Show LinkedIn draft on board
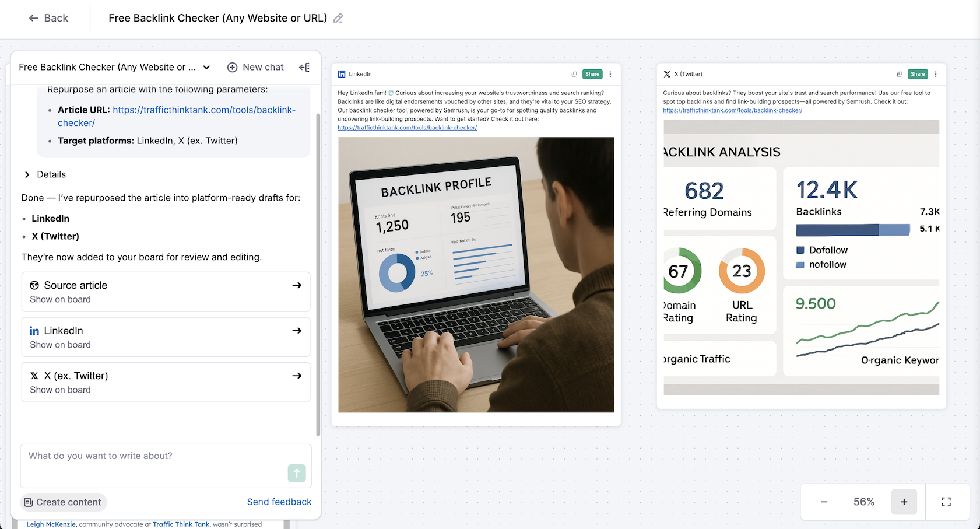The image size is (980, 529). coord(166,337)
